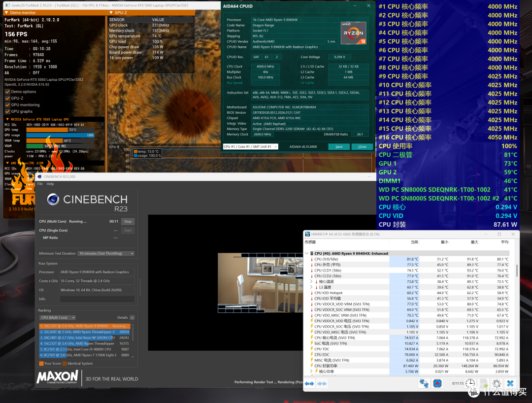532x403 pixels.
Task: Select ranking row 3 Intel Xeon W-3265M
Action: point(85,337)
